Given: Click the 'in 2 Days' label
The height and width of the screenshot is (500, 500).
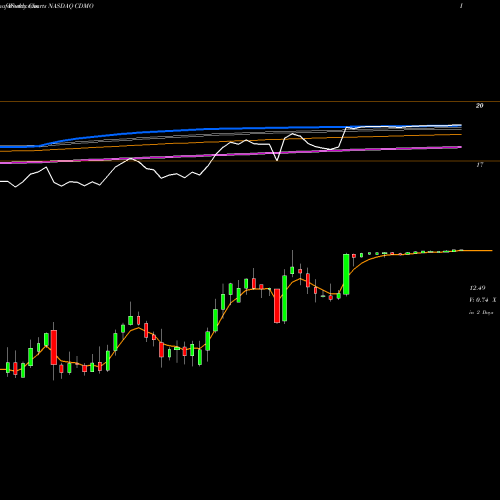Looking at the screenshot, I should coord(481,313).
